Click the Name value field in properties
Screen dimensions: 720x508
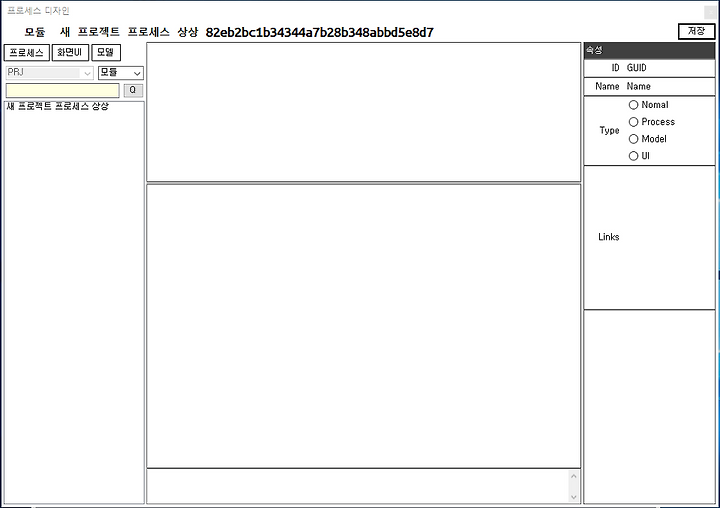(638, 86)
